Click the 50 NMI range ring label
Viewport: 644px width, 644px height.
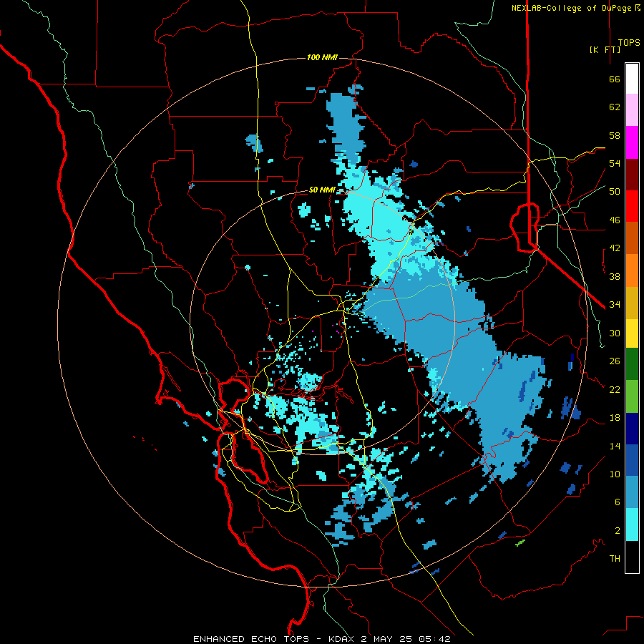(x=322, y=190)
